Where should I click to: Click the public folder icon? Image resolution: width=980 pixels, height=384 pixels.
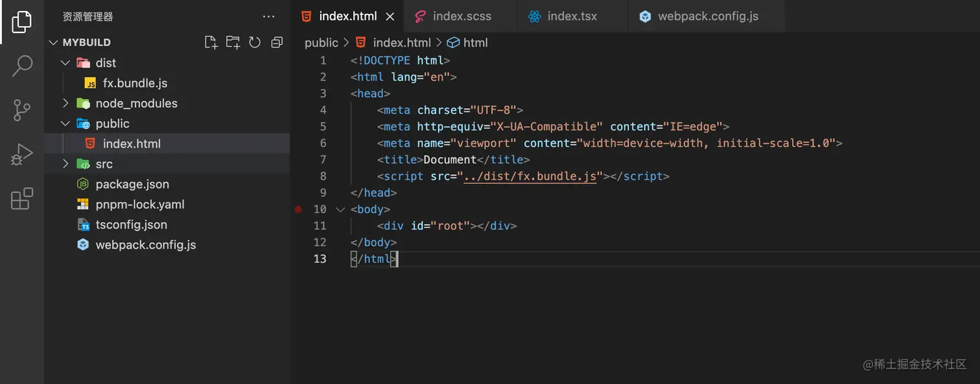click(83, 124)
